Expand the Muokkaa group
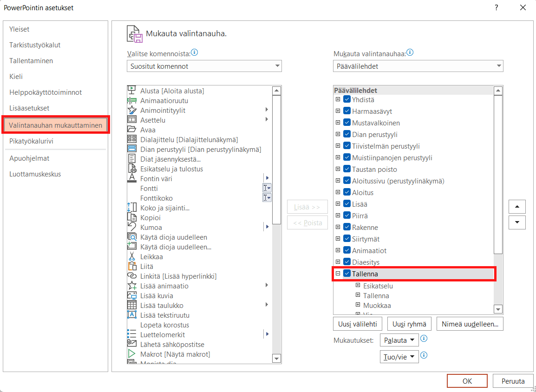 (358, 305)
